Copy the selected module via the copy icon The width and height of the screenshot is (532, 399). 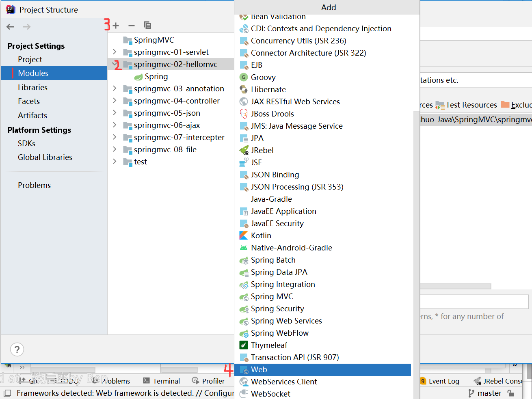[147, 25]
